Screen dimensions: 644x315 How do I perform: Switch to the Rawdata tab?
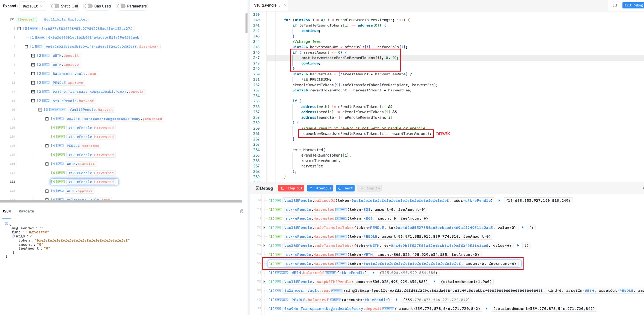click(26, 211)
